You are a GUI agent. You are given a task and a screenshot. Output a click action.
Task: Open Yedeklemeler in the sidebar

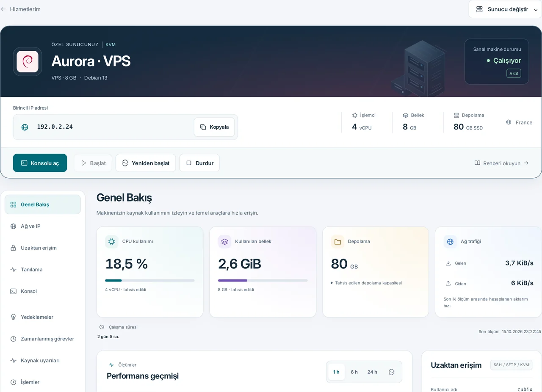(43, 317)
